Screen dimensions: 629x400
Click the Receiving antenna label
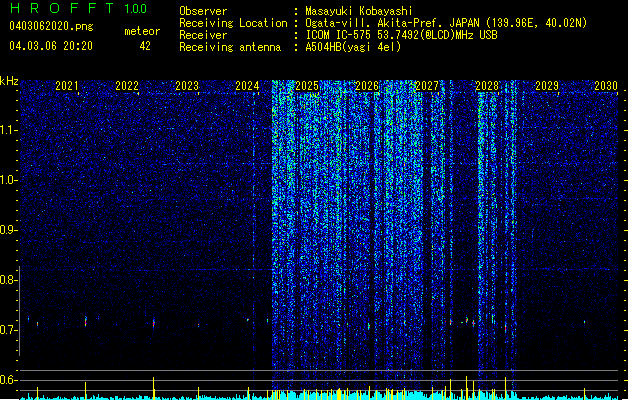(x=230, y=47)
